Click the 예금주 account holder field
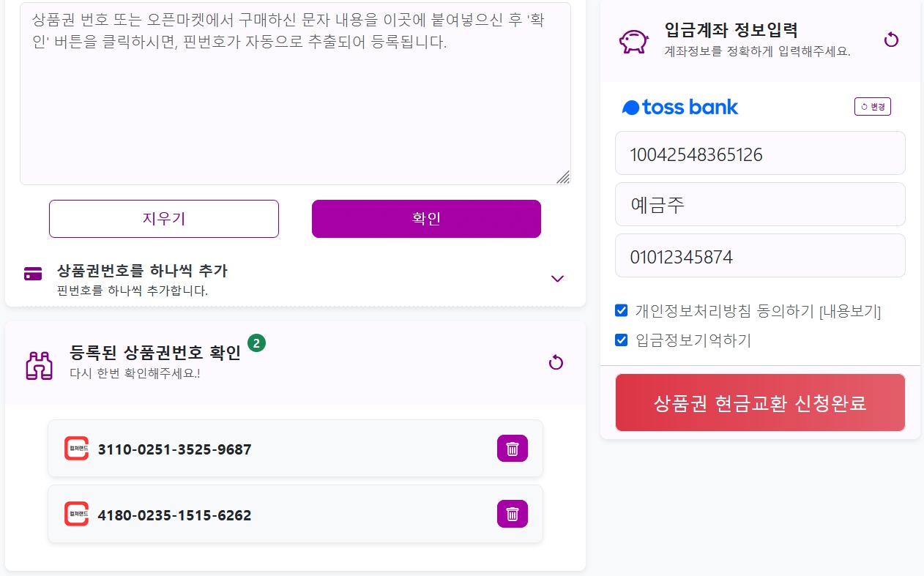The width and height of the screenshot is (924, 576). point(760,204)
